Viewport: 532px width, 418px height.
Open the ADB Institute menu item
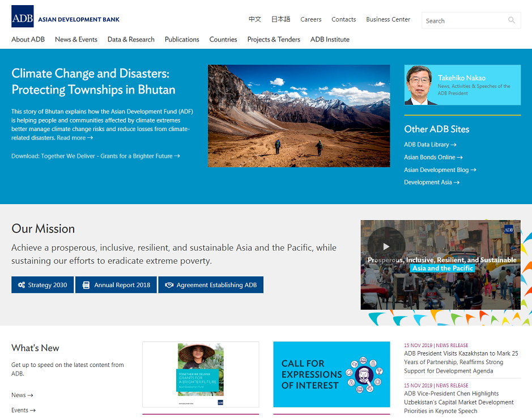click(x=330, y=39)
